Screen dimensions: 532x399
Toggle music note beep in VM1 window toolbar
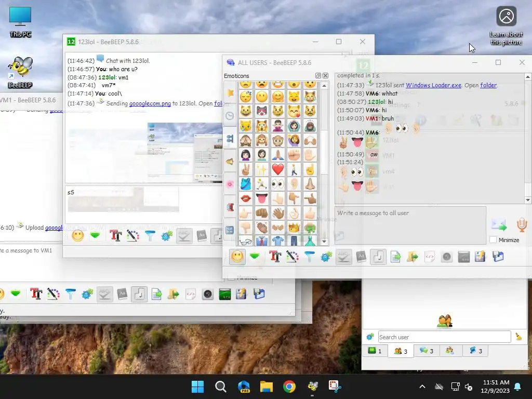pyautogui.click(x=139, y=294)
